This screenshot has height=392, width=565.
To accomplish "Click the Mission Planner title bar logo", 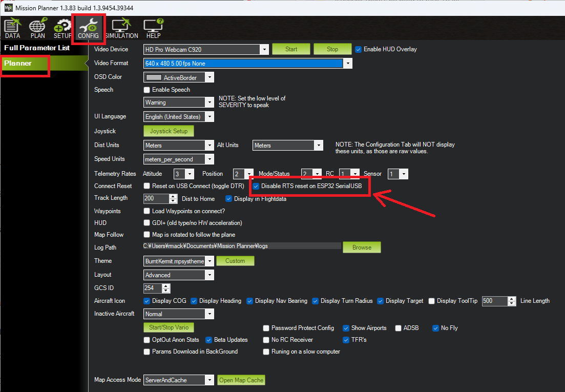I will click(8, 7).
